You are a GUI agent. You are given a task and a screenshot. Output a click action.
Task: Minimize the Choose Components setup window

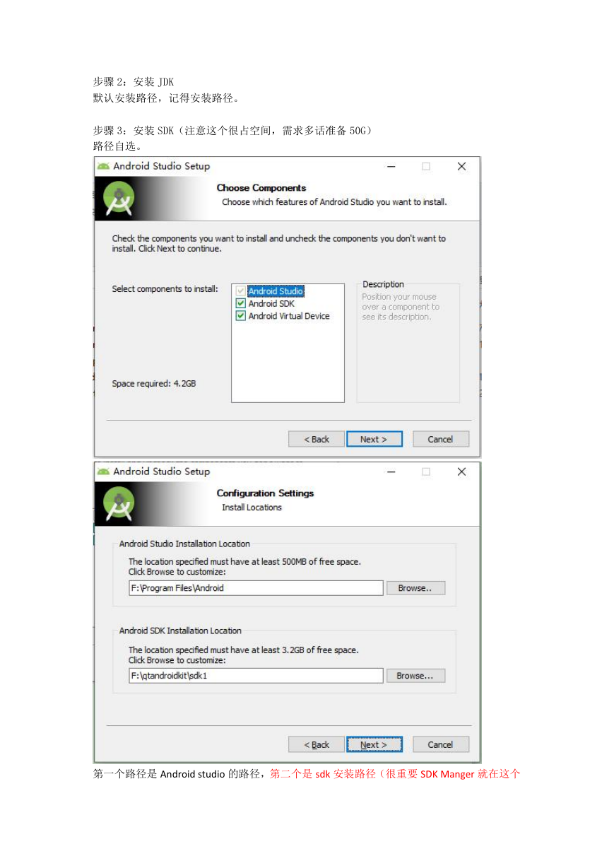(391, 166)
